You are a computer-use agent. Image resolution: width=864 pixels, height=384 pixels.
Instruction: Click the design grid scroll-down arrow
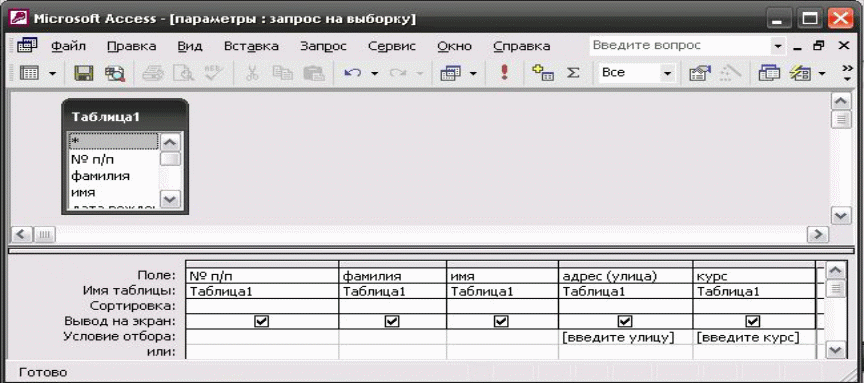(x=835, y=349)
